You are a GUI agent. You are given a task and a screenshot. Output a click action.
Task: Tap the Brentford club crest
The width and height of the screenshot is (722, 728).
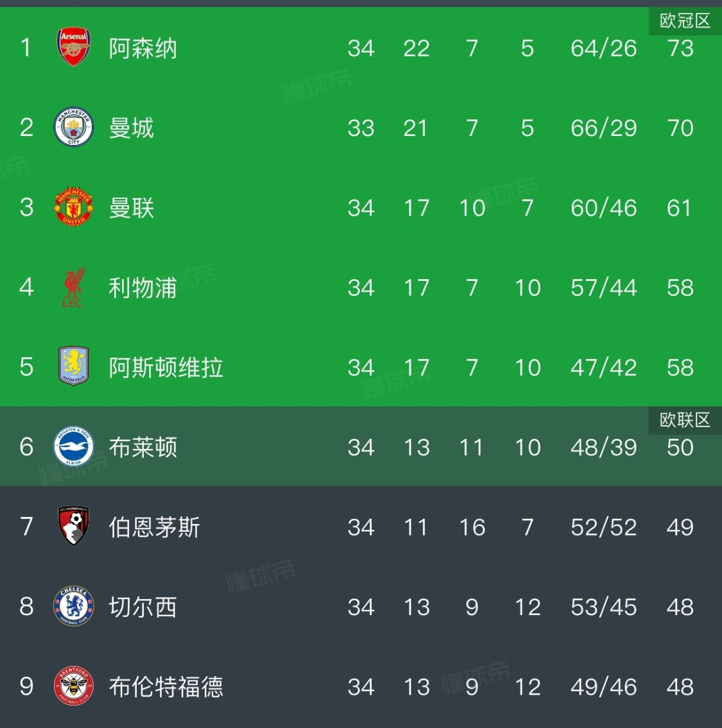coord(74,686)
